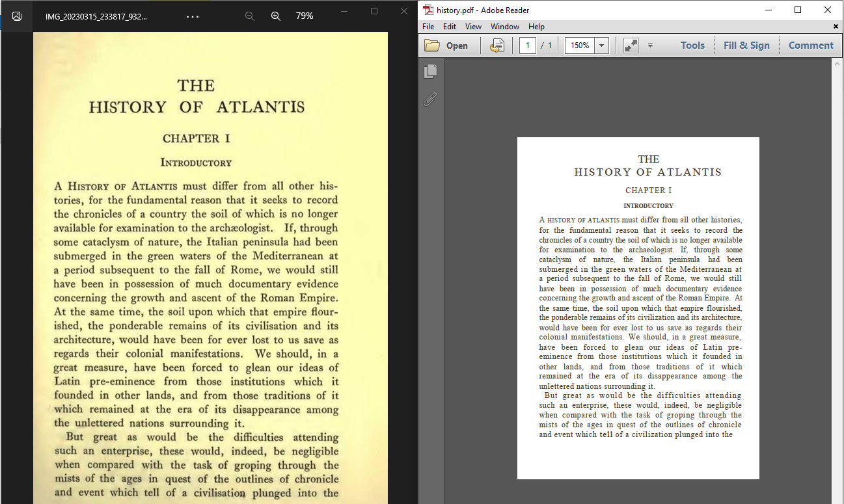The width and height of the screenshot is (844, 504).
Task: Open the View menu
Action: click(473, 27)
